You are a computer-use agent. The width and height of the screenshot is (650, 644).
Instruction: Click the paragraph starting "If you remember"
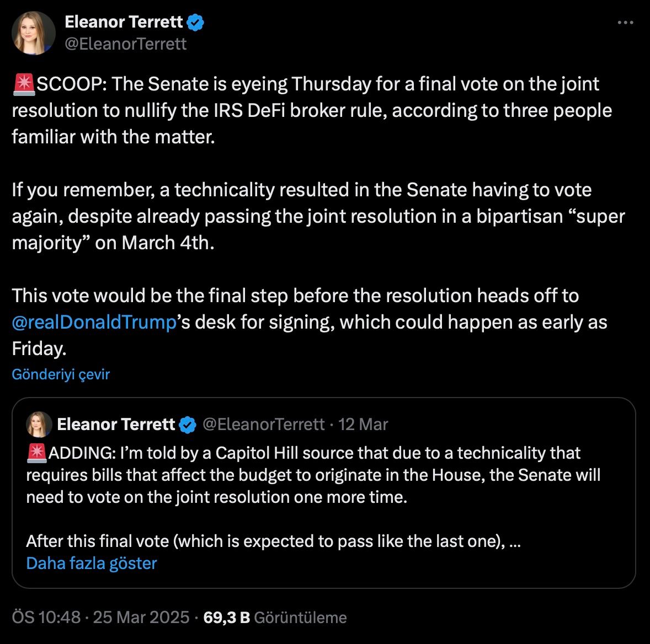[318, 216]
